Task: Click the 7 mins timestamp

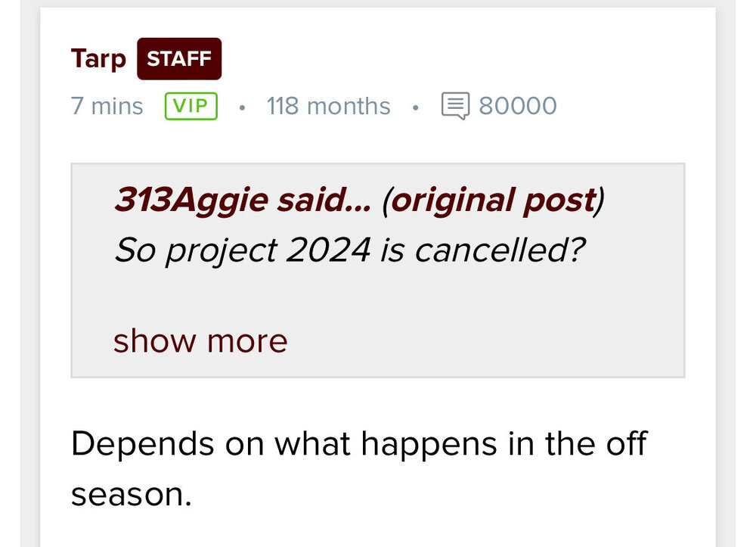Action: [x=107, y=106]
